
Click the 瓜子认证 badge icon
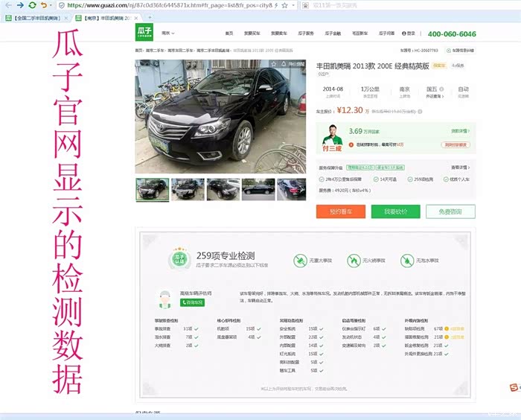point(179,258)
